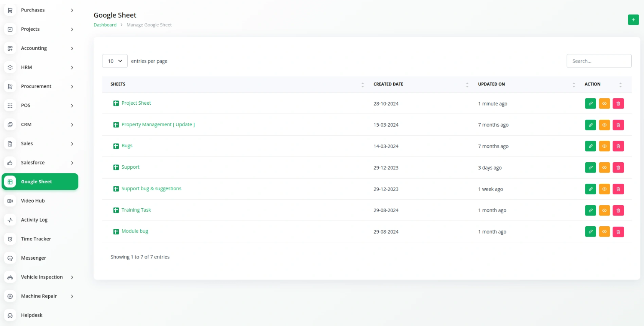Sort by Created Date column arrows
The width and height of the screenshot is (644, 326).
pyautogui.click(x=467, y=85)
